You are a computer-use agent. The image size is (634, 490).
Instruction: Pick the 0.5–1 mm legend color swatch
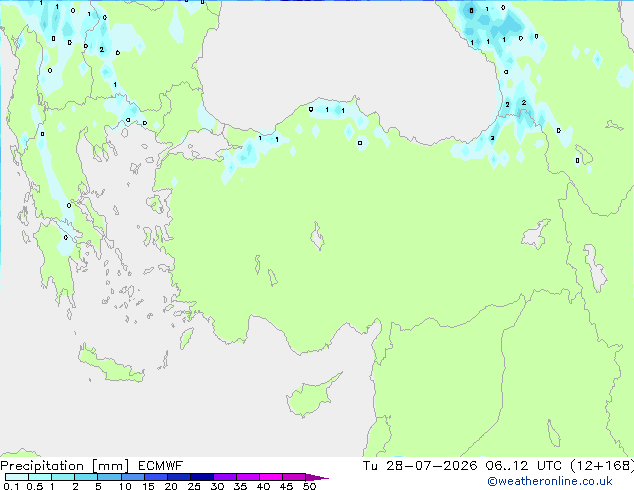[40, 477]
